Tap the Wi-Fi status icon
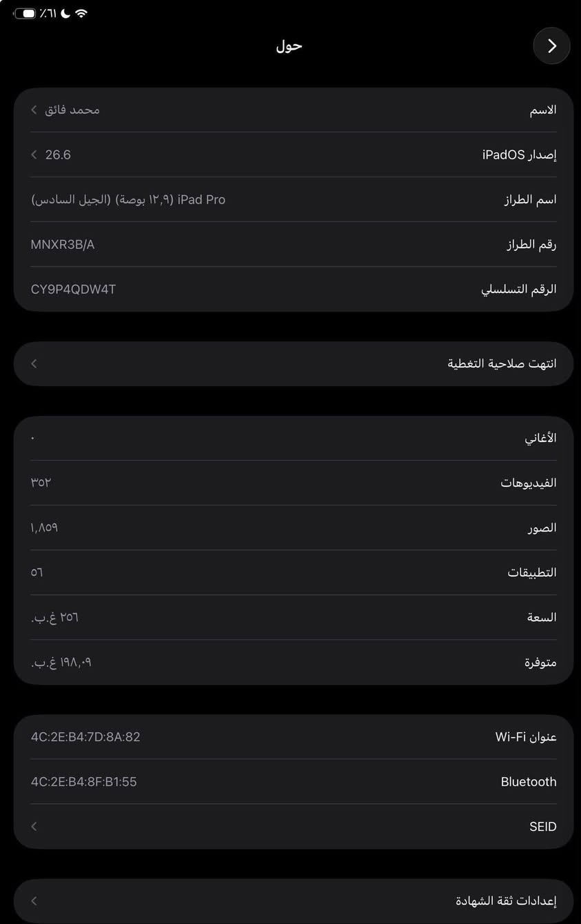This screenshot has height=924, width=581. tap(81, 13)
